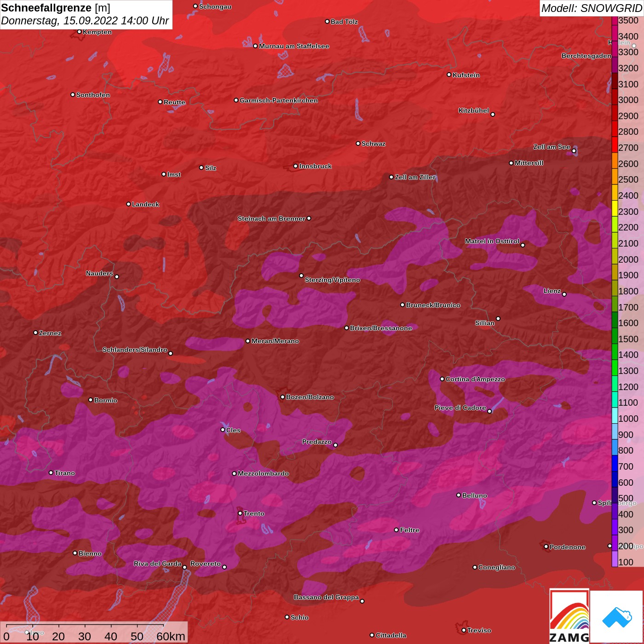Click the Schongau label
Viewport: 644px width, 644px height.
tap(215, 6)
